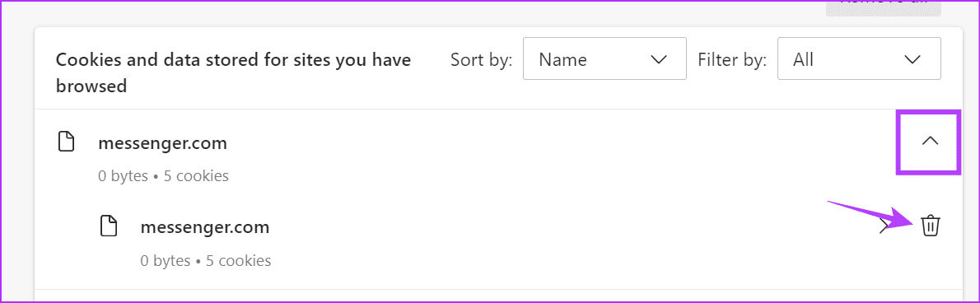Screen dimensions: 980x303
Task: Click the 'Name' value in sort box
Action: 562,59
